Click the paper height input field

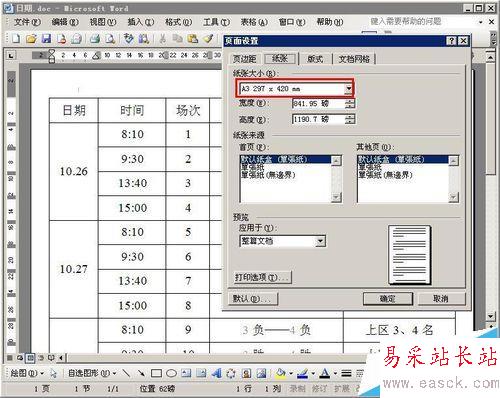318,119
